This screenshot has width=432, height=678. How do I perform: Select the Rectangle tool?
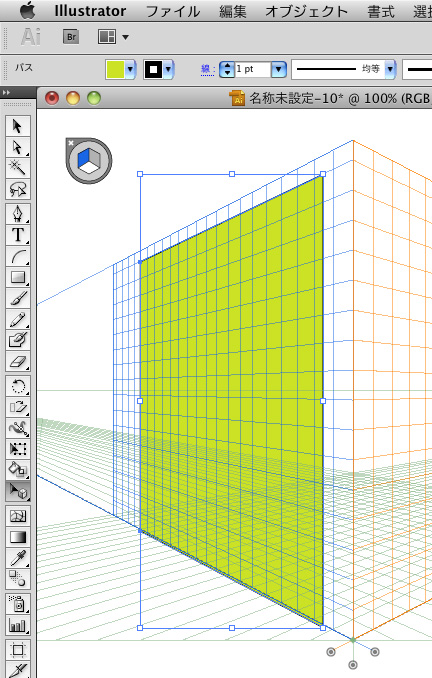click(18, 277)
